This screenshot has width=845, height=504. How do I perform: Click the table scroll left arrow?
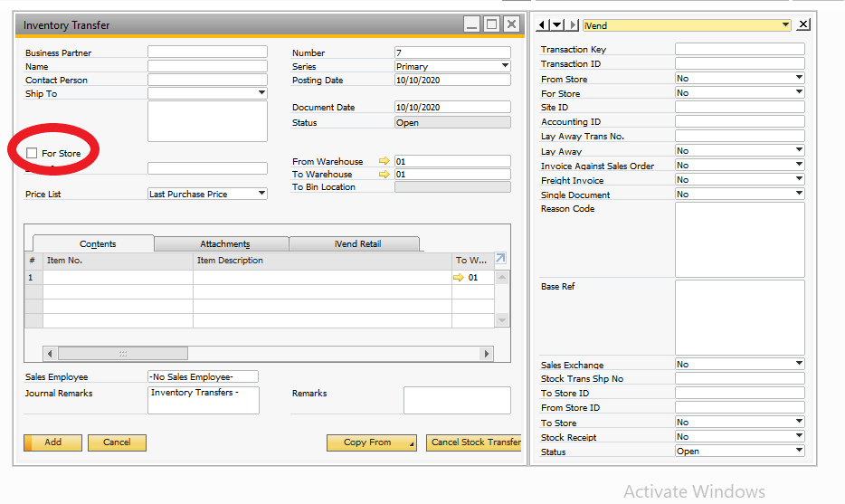pos(50,354)
